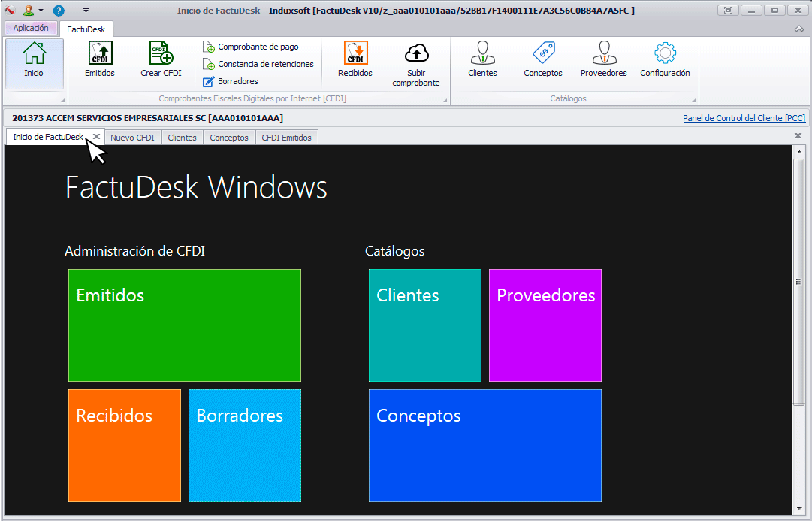Open the blue Conceptos tile

pos(485,446)
